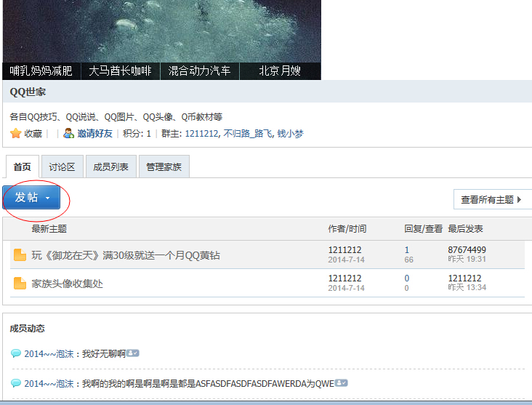Click the star favorite icon

15,133
